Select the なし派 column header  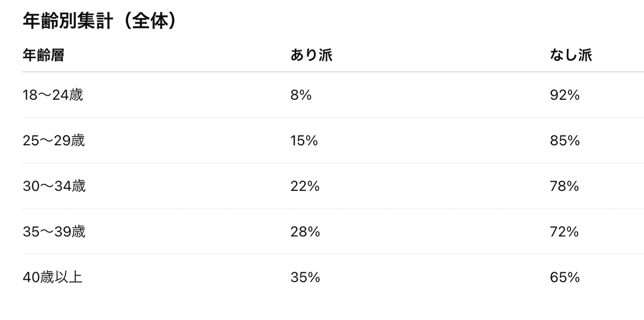pyautogui.click(x=571, y=55)
